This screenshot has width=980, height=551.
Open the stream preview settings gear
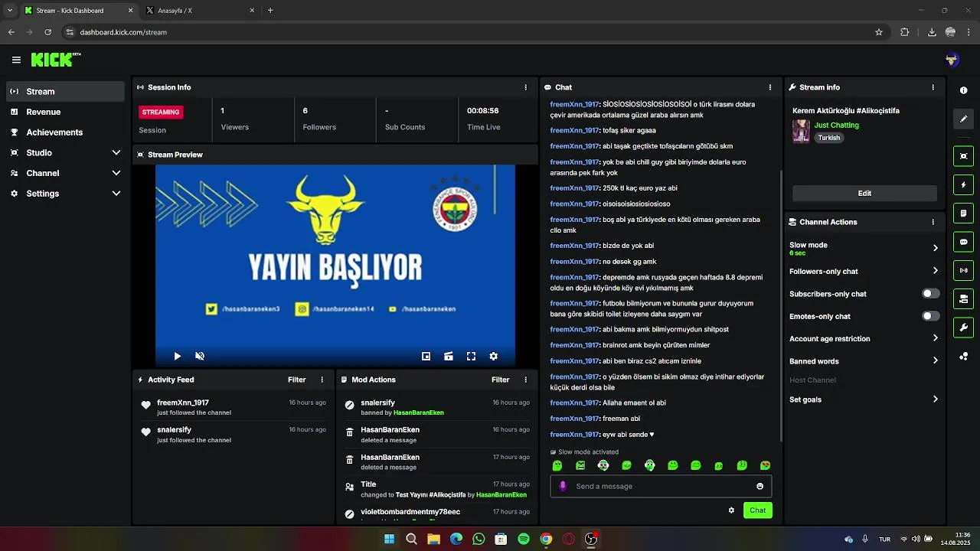coord(493,356)
